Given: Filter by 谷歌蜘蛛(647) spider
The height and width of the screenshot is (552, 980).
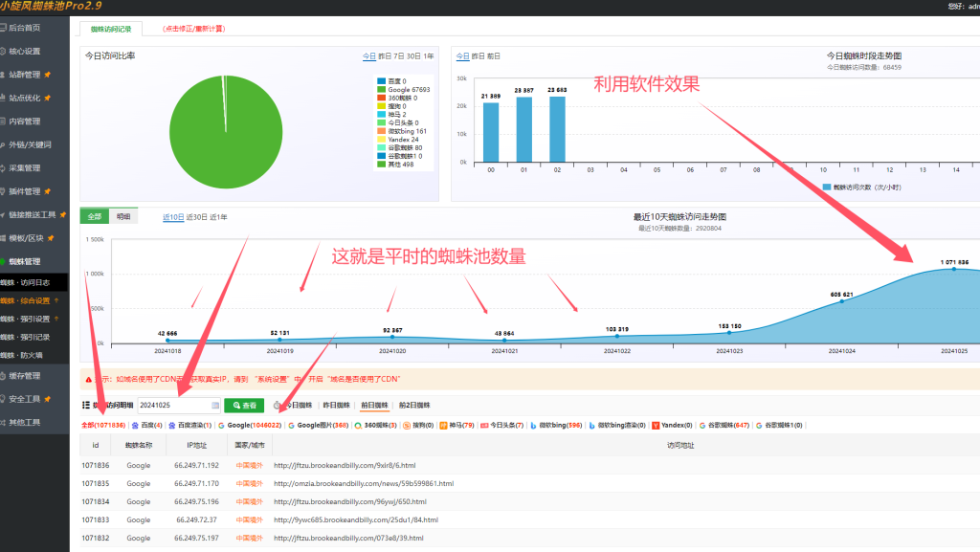Looking at the screenshot, I should 724,425.
